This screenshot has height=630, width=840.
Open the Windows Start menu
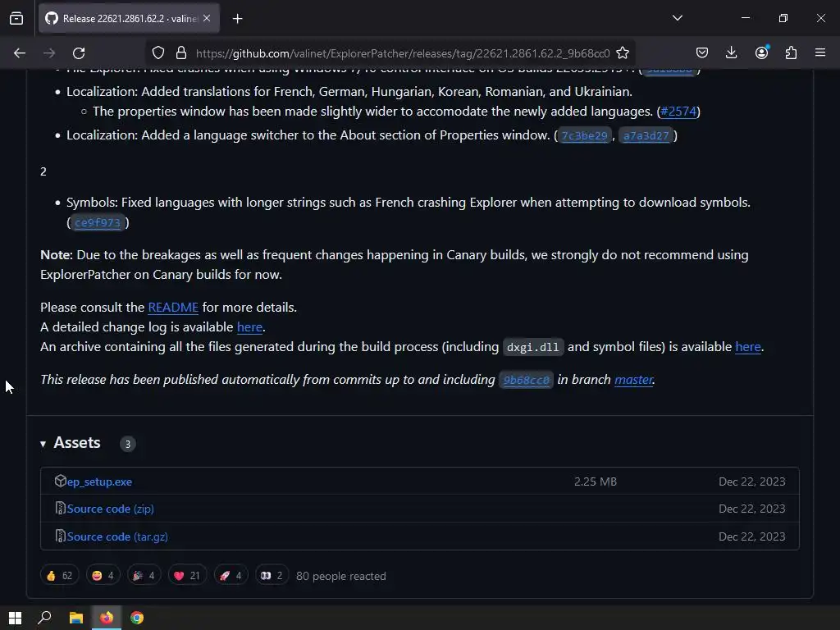pyautogui.click(x=15, y=619)
